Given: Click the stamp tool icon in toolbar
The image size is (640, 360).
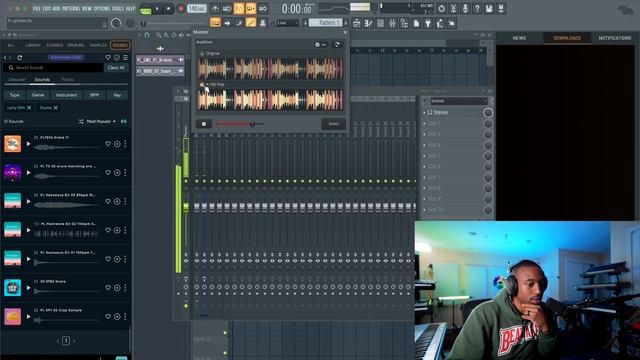Looking at the screenshot, I should (x=263, y=23).
